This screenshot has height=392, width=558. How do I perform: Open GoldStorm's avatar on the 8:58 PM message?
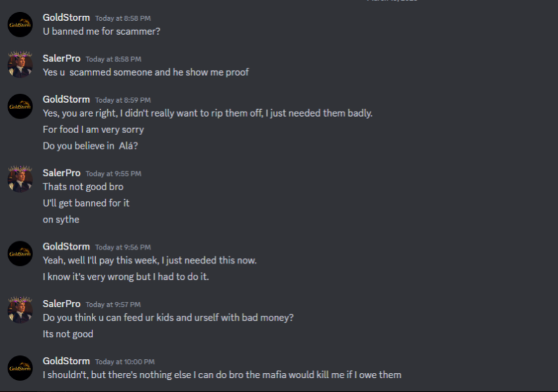pos(20,25)
